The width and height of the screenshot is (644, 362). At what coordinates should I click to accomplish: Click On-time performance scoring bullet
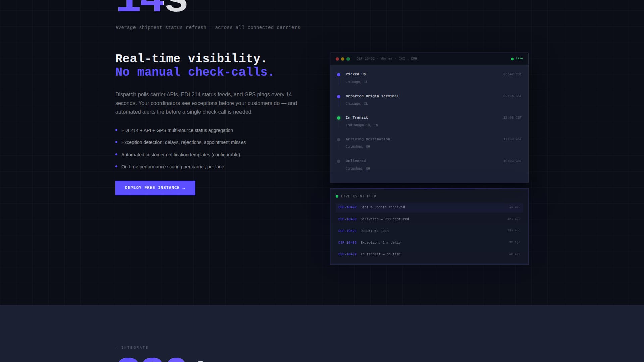pos(173,167)
